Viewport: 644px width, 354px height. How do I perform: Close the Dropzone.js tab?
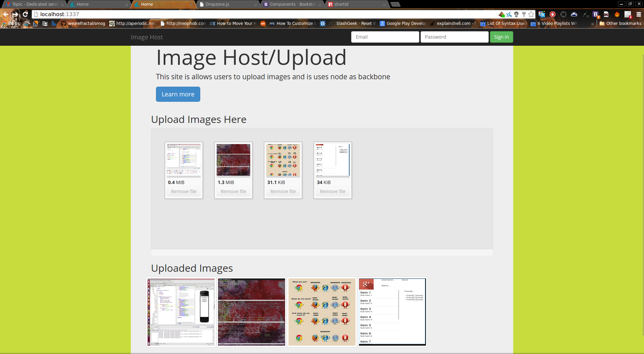pos(256,5)
